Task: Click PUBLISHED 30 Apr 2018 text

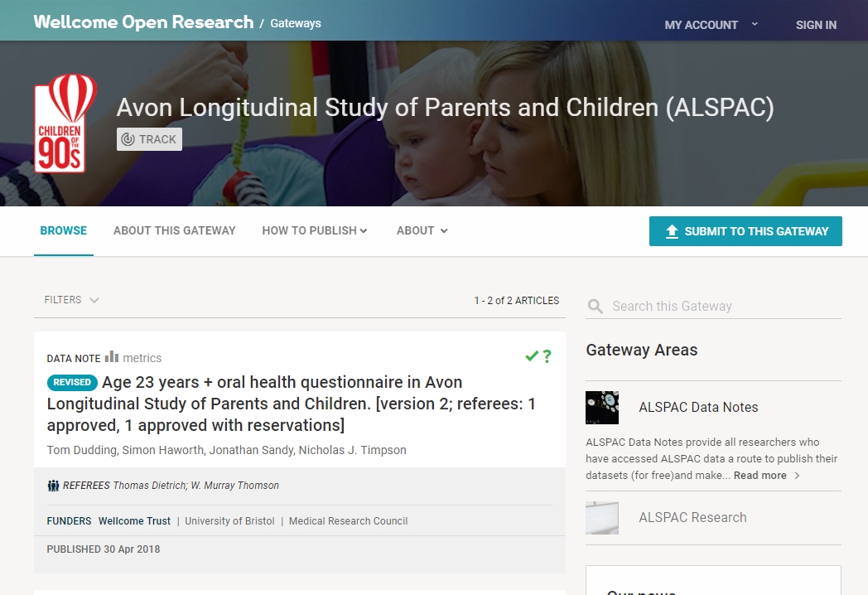Action: click(104, 549)
